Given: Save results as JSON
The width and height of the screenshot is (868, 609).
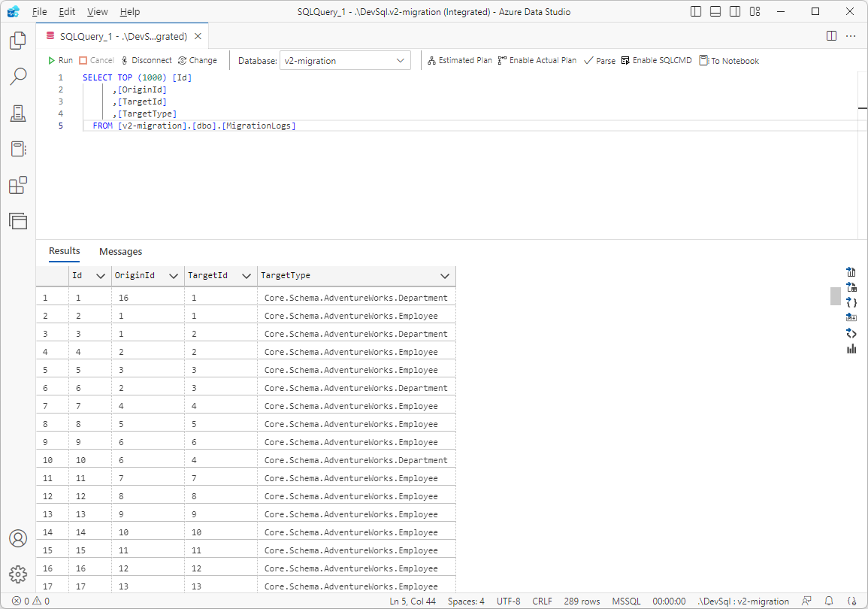Looking at the screenshot, I should 851,302.
